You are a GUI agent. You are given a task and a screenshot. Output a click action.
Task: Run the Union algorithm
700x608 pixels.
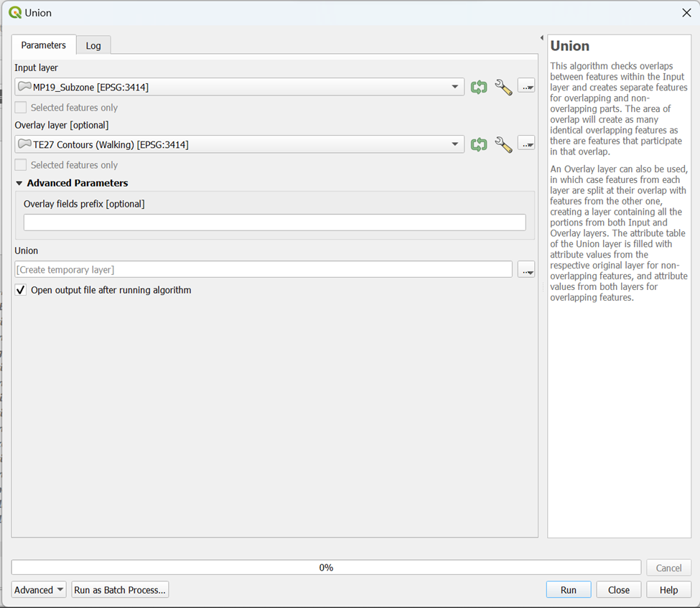[x=568, y=590]
